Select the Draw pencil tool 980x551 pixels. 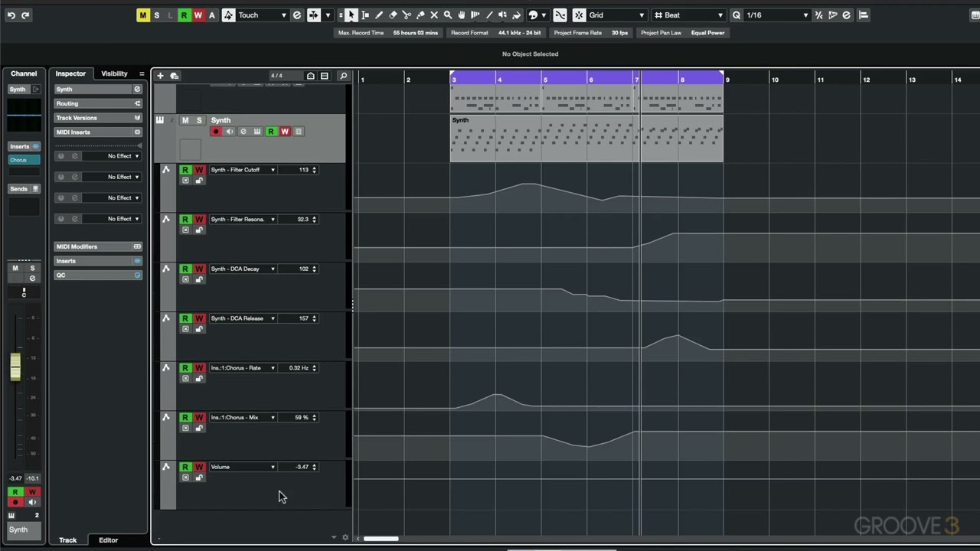click(x=379, y=15)
